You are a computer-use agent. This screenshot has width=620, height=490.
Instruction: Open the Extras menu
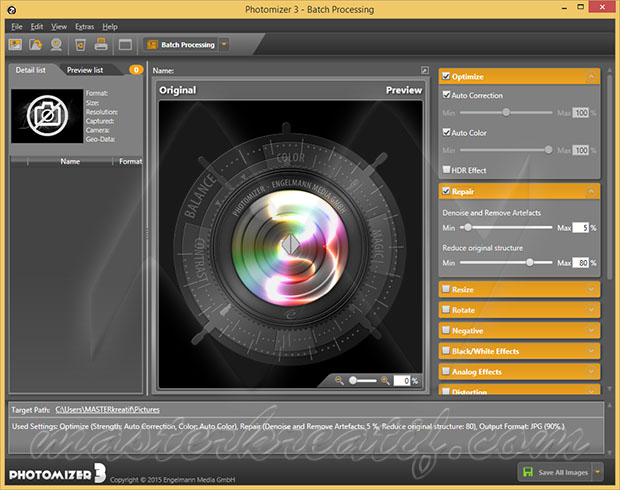click(85, 26)
